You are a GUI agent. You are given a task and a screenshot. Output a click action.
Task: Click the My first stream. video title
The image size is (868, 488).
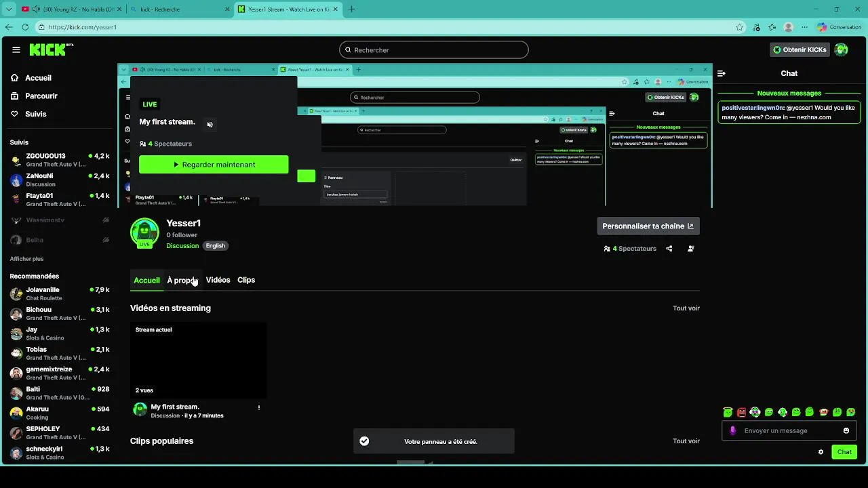pos(175,407)
